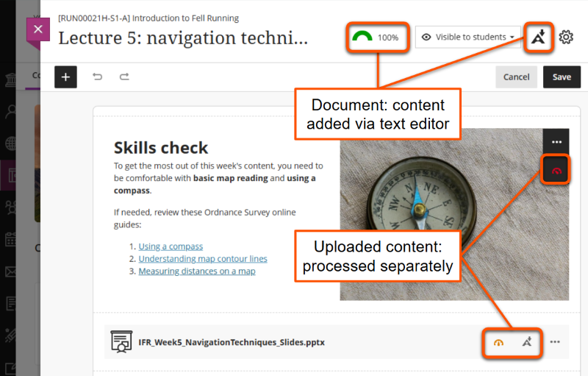The height and width of the screenshot is (376, 588).
Task: Close the lecture document panel
Action: tap(38, 30)
